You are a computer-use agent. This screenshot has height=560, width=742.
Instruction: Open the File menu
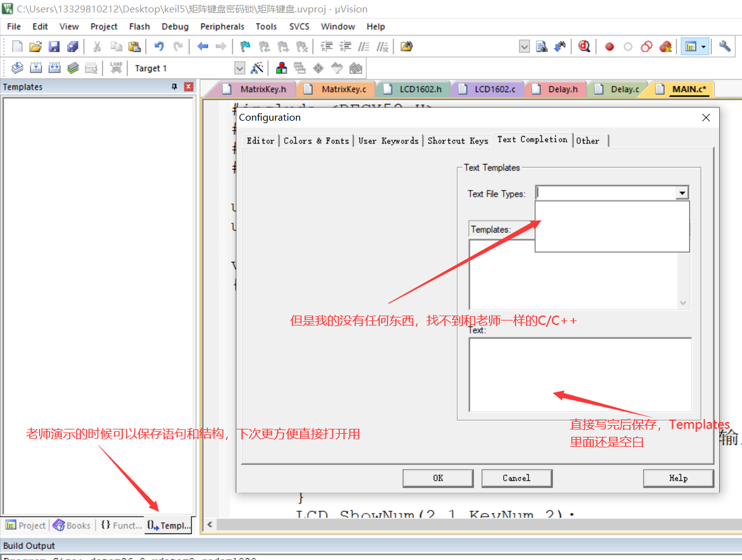pos(14,27)
